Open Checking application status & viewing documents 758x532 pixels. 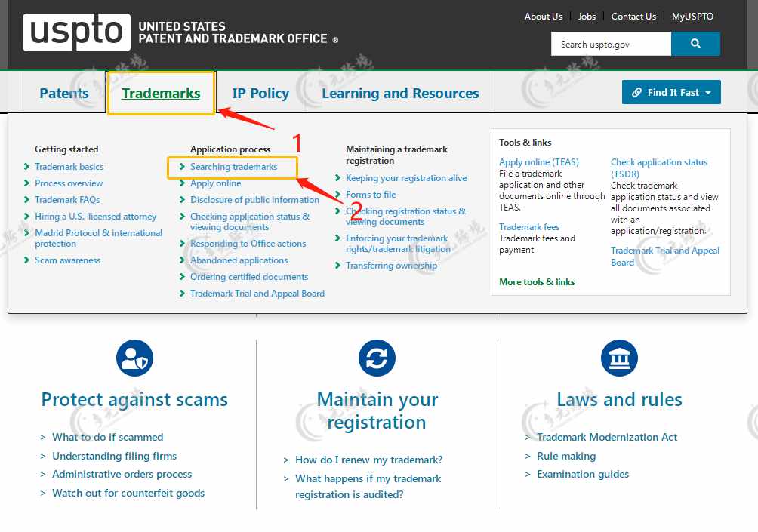pyautogui.click(x=250, y=222)
